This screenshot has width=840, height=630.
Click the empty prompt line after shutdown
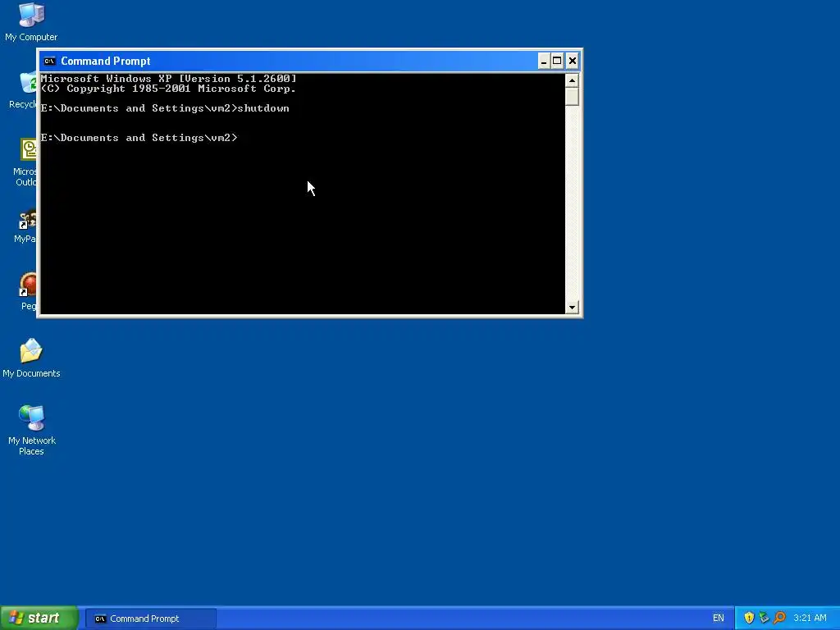pyautogui.click(x=139, y=138)
